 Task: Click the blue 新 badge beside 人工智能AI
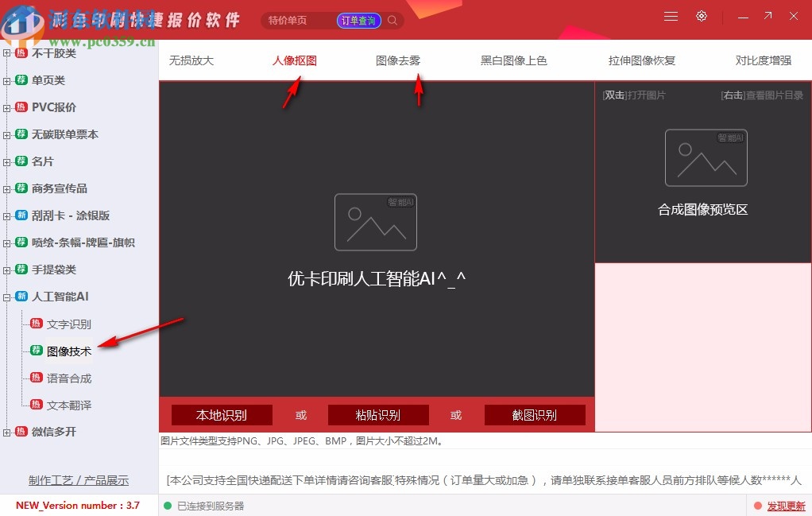[19, 296]
